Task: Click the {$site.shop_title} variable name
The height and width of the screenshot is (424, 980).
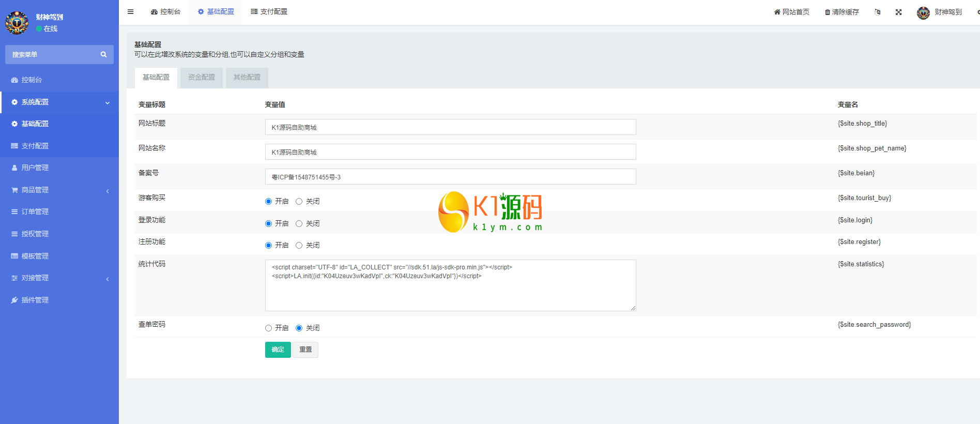Action: coord(862,124)
